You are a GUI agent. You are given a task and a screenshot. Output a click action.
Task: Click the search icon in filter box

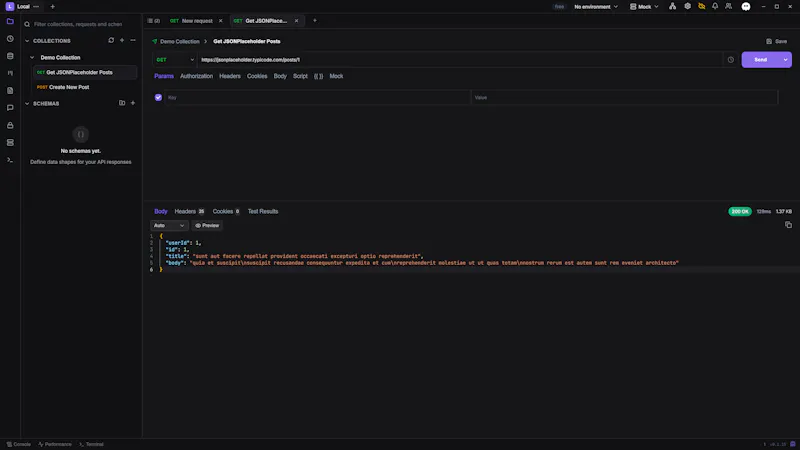[27, 24]
